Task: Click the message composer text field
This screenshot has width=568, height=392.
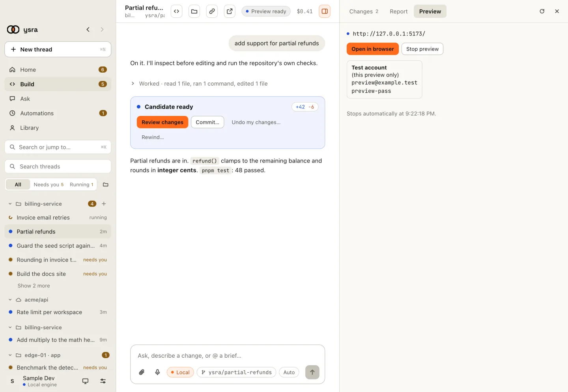Action: pyautogui.click(x=228, y=356)
